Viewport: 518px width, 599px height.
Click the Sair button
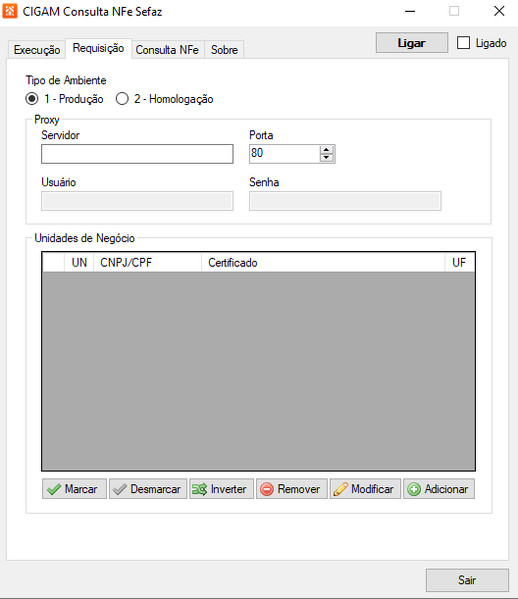pos(467,580)
